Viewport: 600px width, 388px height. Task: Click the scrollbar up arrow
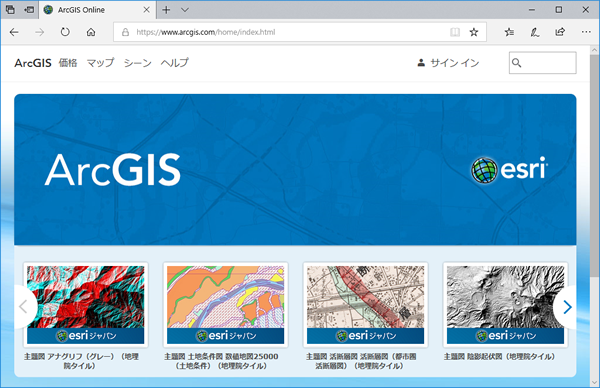click(594, 50)
